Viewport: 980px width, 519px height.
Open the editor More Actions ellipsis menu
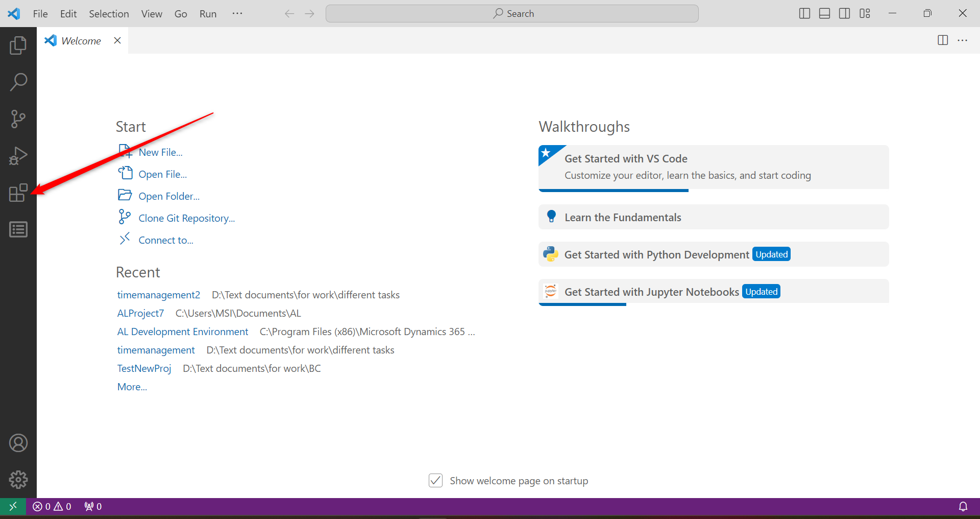click(962, 40)
